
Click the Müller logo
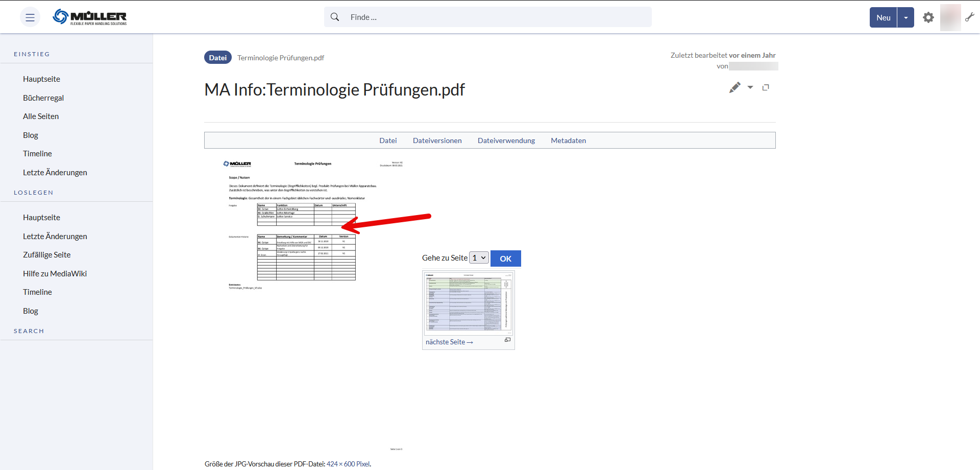[x=90, y=17]
